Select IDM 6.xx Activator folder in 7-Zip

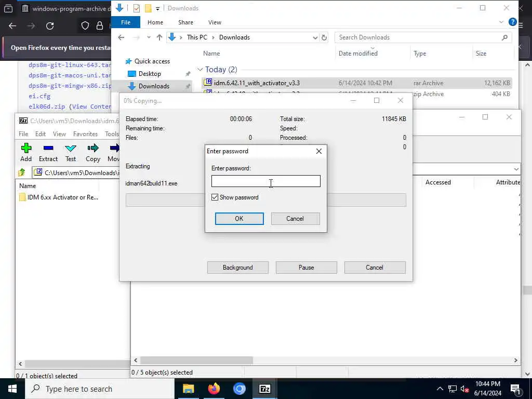[x=59, y=197]
